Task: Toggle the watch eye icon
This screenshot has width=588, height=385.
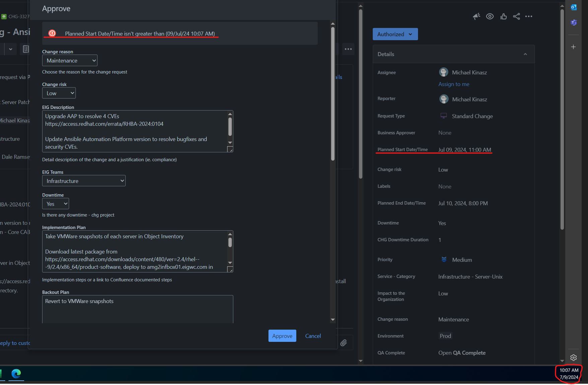Action: (x=490, y=16)
